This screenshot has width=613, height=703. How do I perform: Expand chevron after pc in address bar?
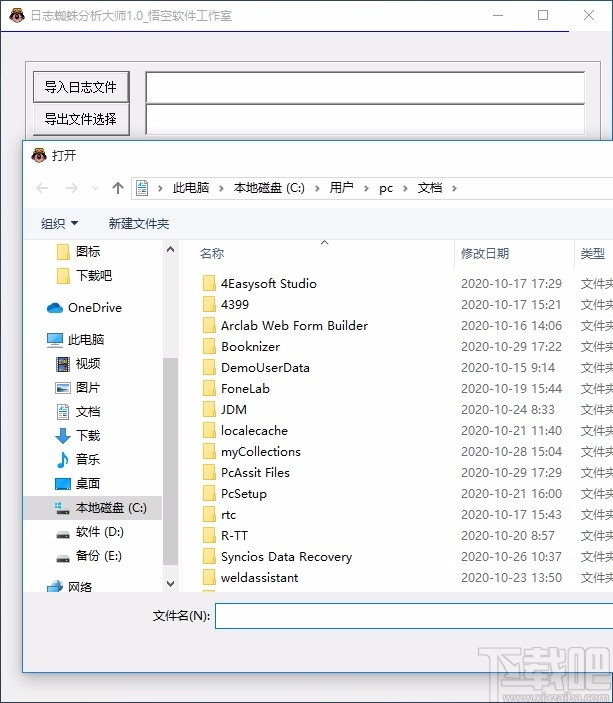pyautogui.click(x=405, y=188)
